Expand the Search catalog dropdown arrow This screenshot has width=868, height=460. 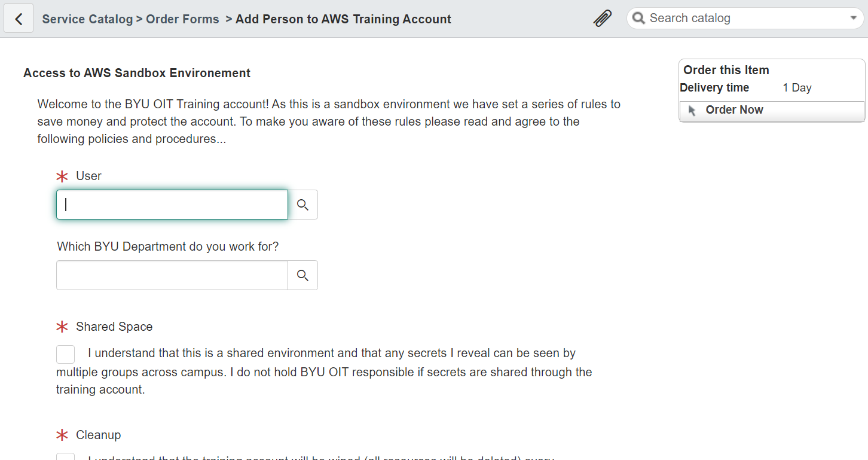point(854,18)
